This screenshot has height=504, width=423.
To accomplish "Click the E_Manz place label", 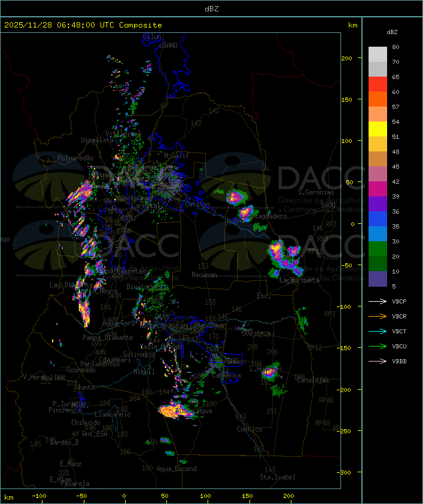I will tap(71, 464).
